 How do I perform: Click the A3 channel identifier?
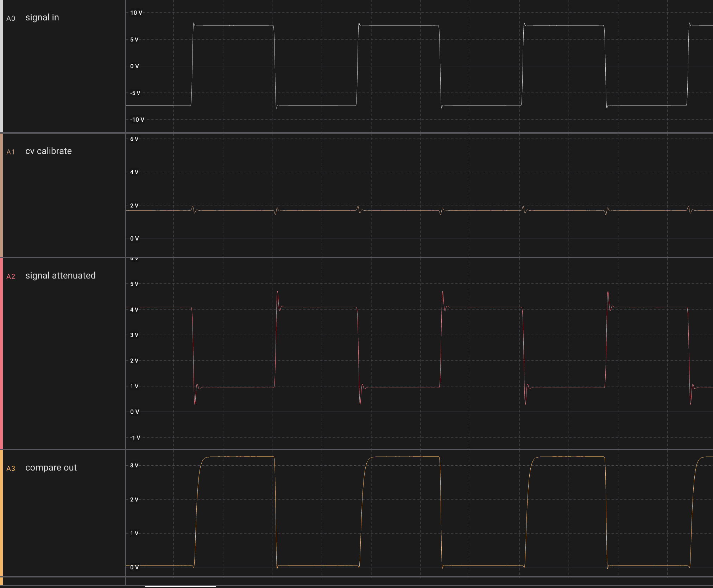[x=11, y=468]
